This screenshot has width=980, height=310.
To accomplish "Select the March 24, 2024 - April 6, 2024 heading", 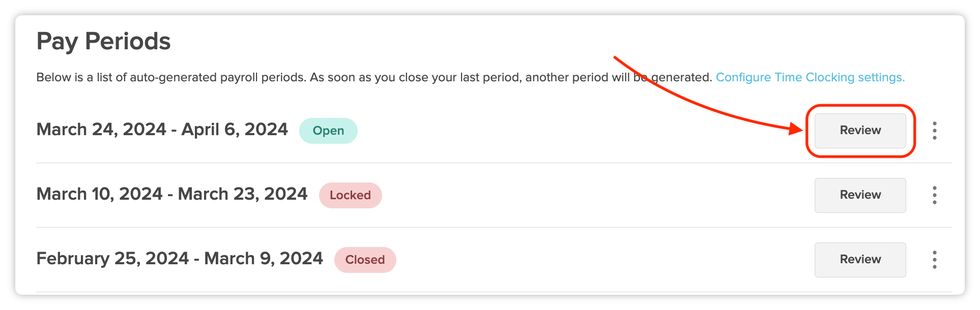I will pyautogui.click(x=162, y=130).
